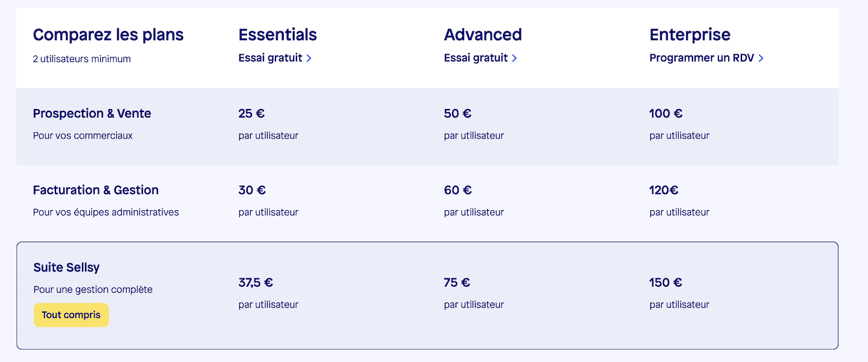This screenshot has height=362, width=868.
Task: Select the Enterprise plan heading
Action: (x=690, y=35)
